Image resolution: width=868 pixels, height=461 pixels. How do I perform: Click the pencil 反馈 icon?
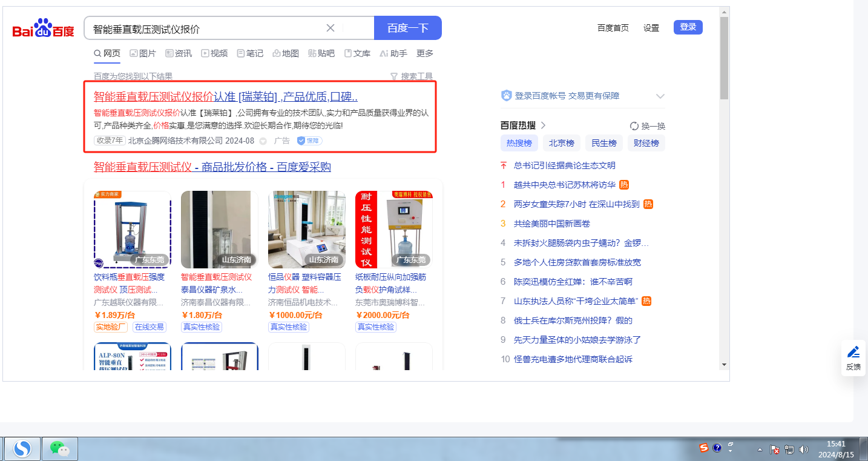(x=853, y=352)
